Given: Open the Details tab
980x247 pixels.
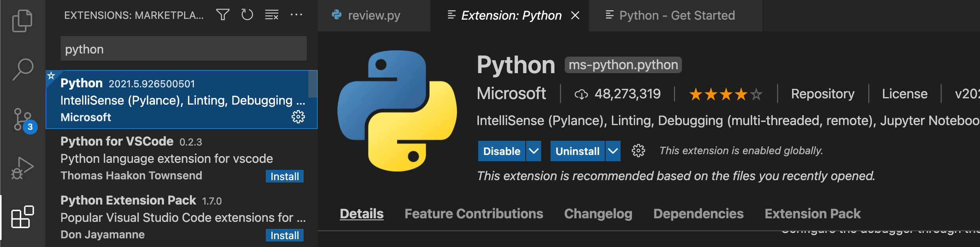Looking at the screenshot, I should point(361,214).
